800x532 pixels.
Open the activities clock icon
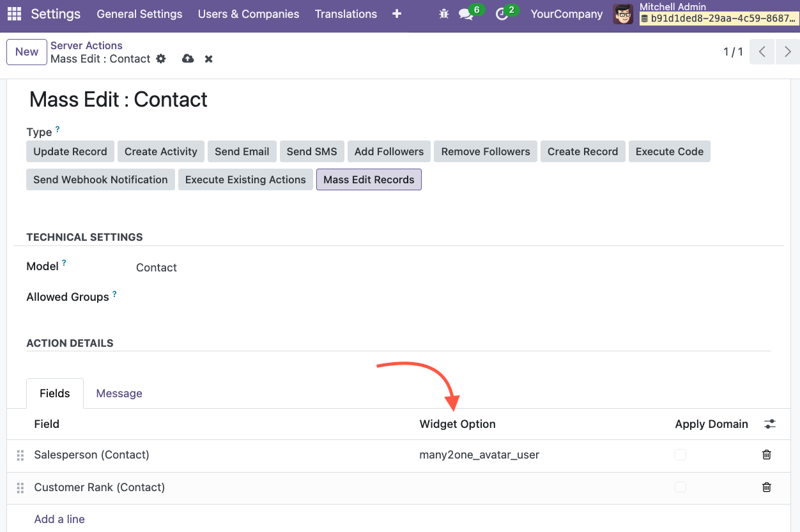tap(502, 14)
